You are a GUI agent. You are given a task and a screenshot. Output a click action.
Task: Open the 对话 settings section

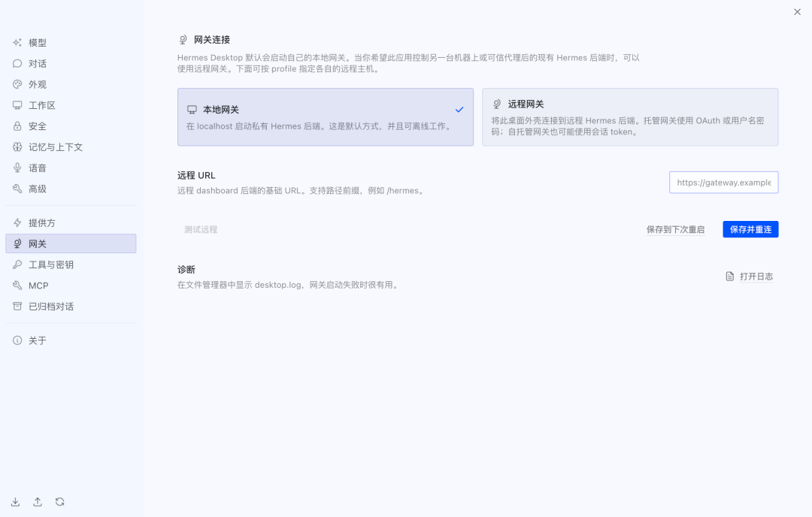[71, 64]
